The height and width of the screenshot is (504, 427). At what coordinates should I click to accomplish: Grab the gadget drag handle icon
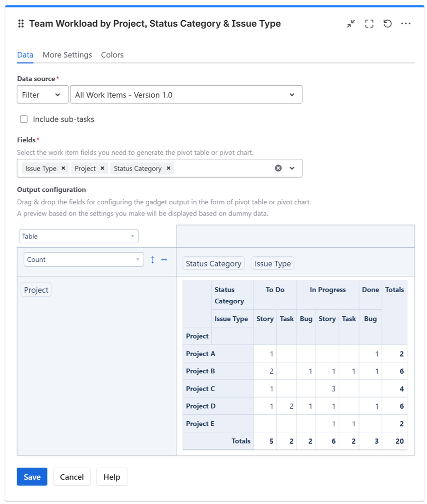pos(20,23)
